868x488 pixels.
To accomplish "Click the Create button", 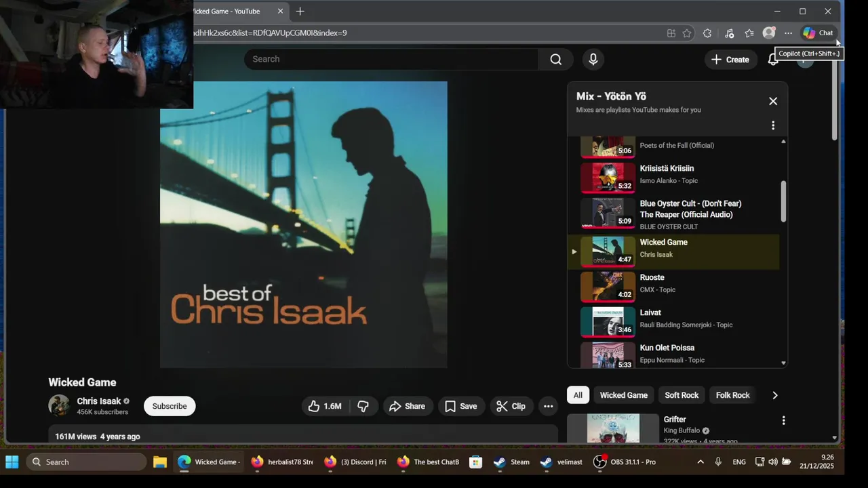I will coord(730,60).
